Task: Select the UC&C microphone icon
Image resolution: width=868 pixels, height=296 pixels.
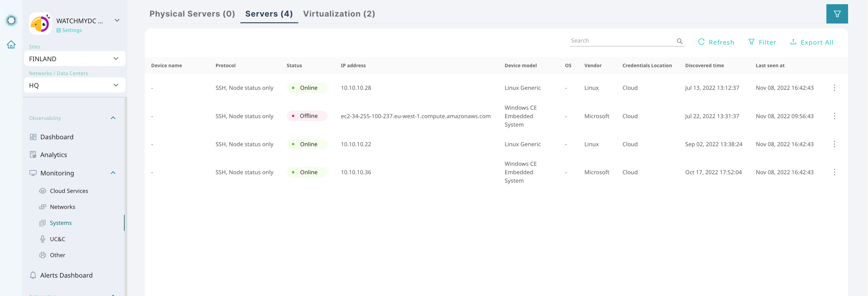Action: click(43, 239)
